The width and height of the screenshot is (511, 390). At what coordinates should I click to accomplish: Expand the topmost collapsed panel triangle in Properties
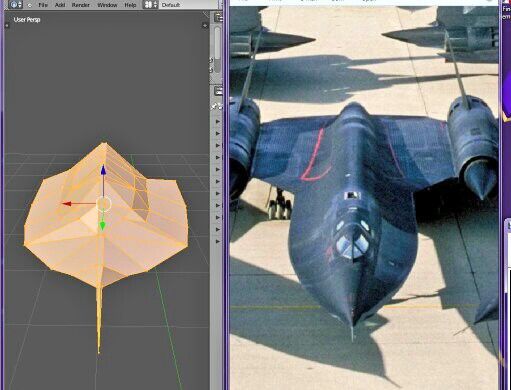click(218, 121)
